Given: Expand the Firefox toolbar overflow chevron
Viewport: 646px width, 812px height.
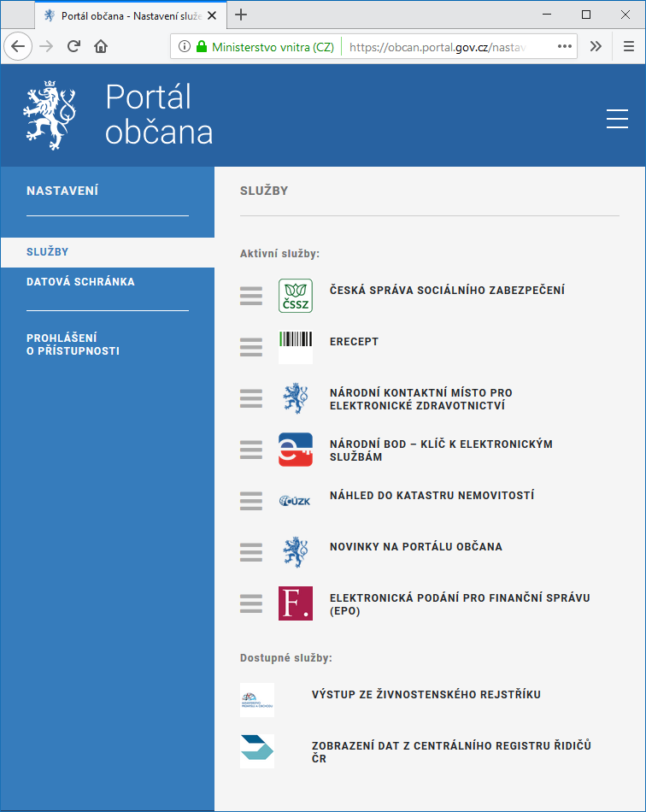Looking at the screenshot, I should [596, 46].
